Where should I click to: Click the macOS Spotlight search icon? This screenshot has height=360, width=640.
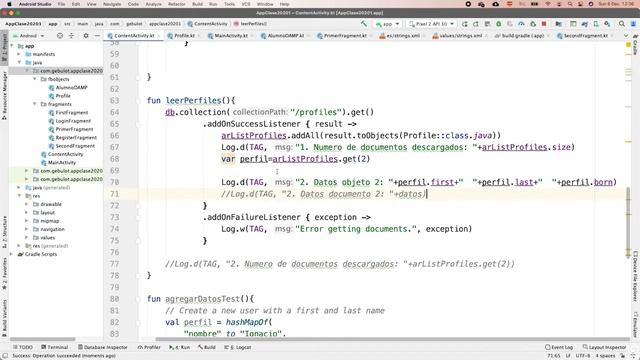(569, 4)
